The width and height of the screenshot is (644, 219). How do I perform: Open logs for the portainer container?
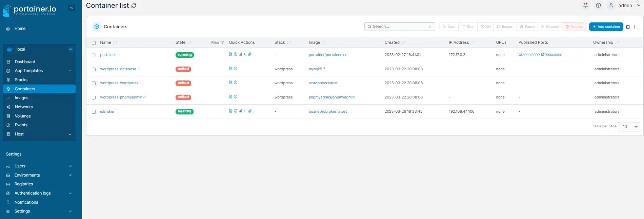[230, 54]
